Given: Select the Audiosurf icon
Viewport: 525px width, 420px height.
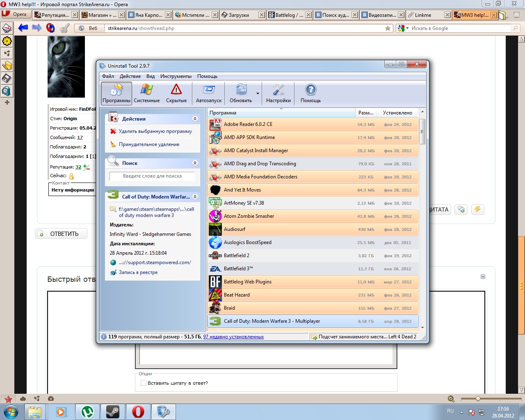Looking at the screenshot, I should 215,229.
